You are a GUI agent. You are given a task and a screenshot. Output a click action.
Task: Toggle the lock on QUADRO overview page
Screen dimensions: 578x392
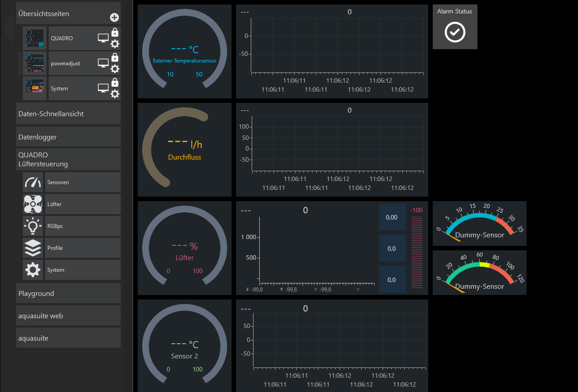(x=115, y=32)
